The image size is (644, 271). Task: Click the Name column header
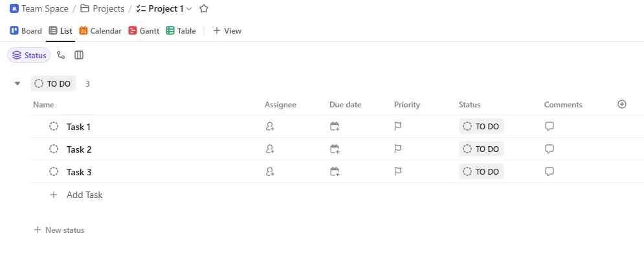click(43, 105)
